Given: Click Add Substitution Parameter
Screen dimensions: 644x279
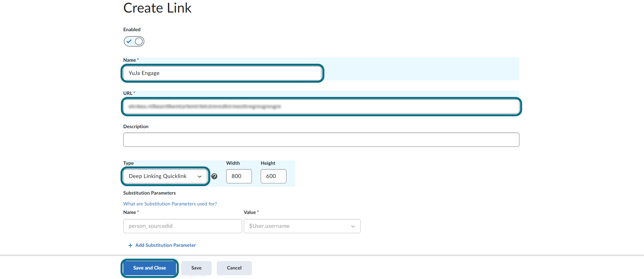Looking at the screenshot, I should point(162,245).
